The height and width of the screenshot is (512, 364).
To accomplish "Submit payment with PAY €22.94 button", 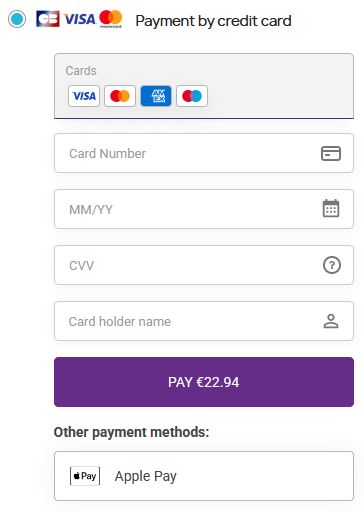I will (x=204, y=382).
